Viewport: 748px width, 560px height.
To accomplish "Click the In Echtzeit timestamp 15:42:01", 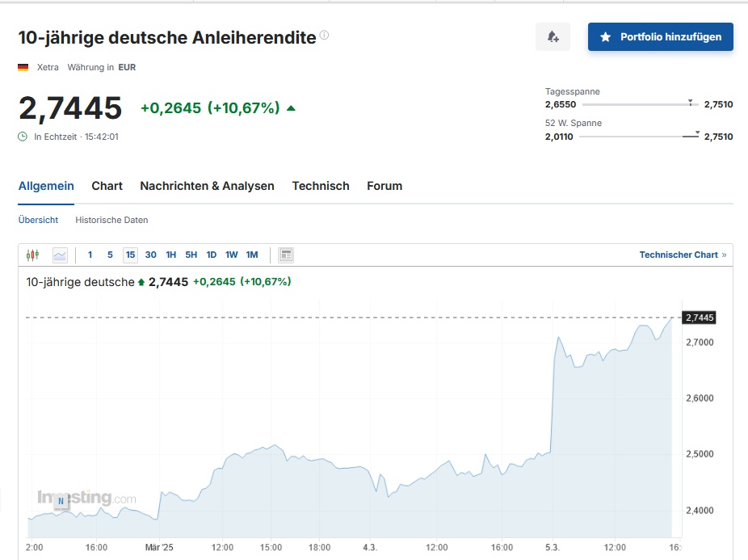I will pyautogui.click(x=102, y=137).
